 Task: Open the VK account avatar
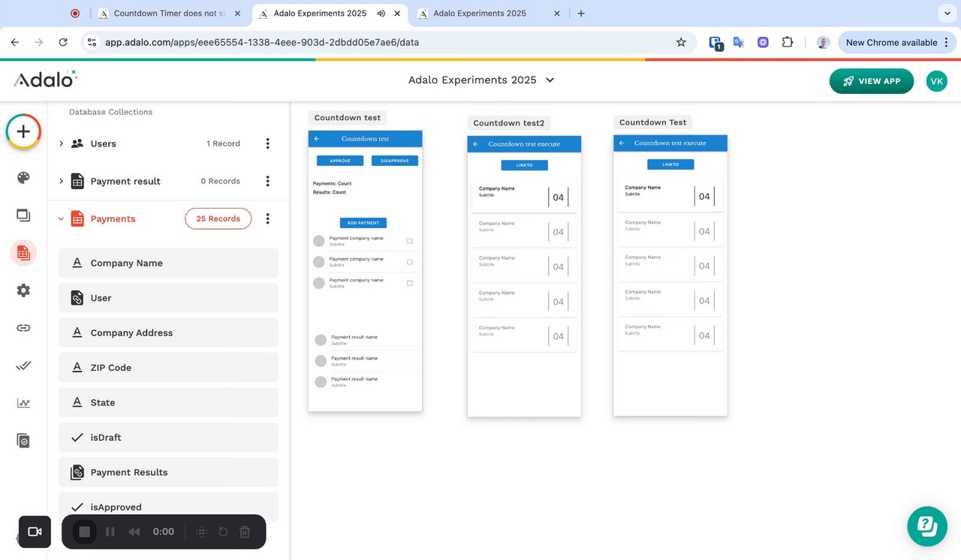[936, 81]
